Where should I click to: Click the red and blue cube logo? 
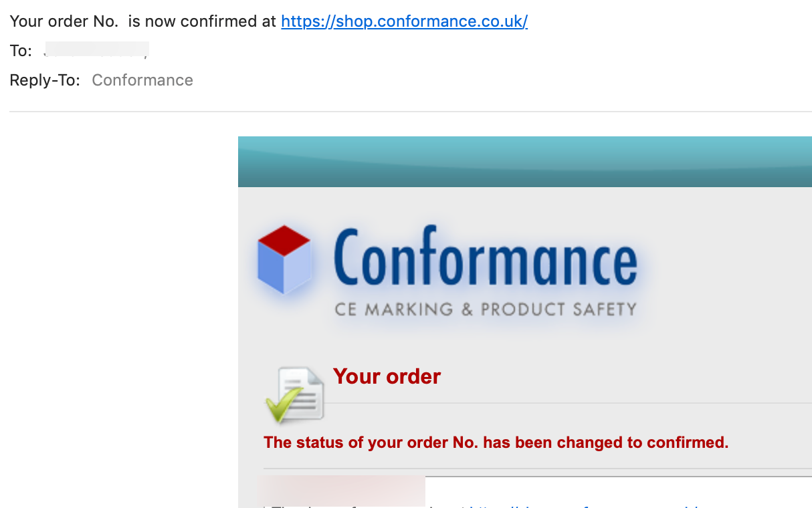click(284, 259)
